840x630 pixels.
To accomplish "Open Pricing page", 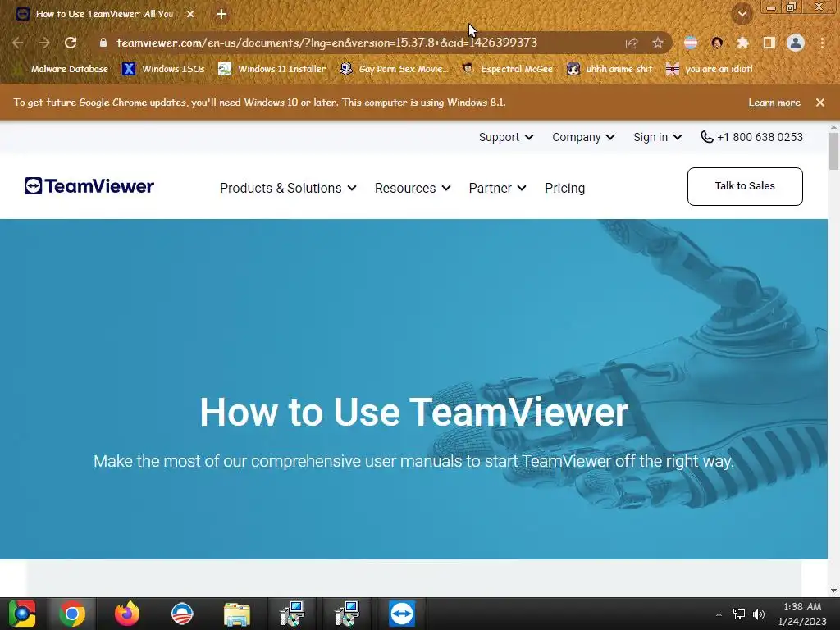I will [564, 188].
